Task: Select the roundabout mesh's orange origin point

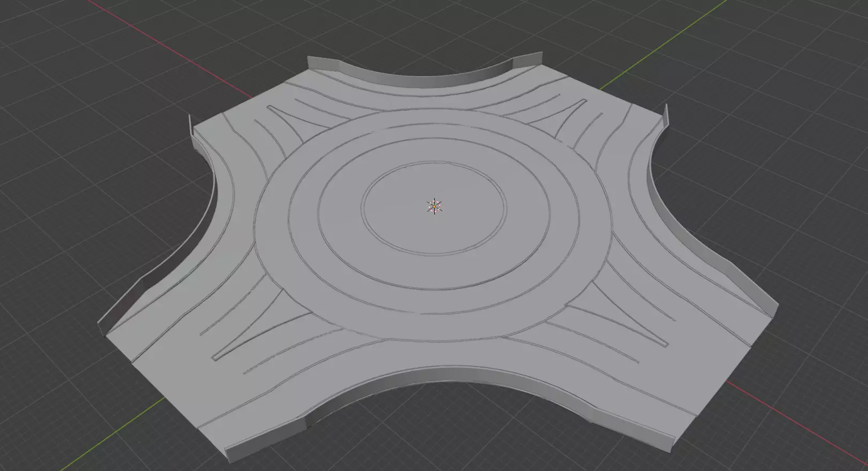Action: coord(434,207)
